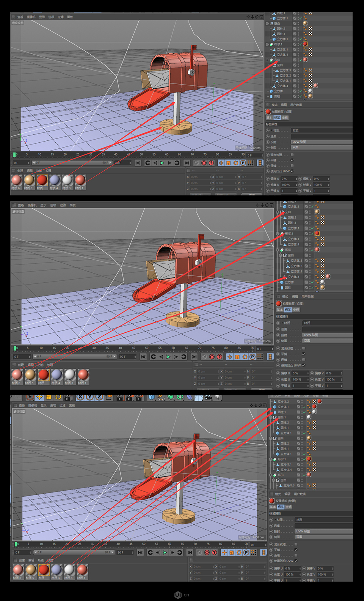Click the 长度 V field in the top panel
The height and width of the screenshot is (601, 364).
tap(322, 185)
